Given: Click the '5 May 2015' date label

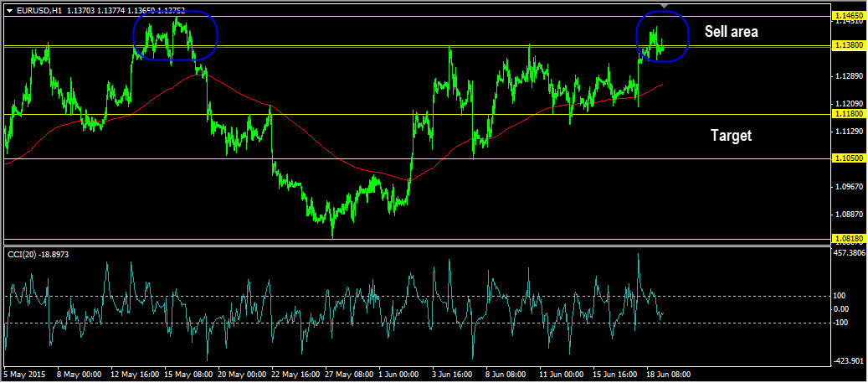Looking at the screenshot, I should [25, 374].
